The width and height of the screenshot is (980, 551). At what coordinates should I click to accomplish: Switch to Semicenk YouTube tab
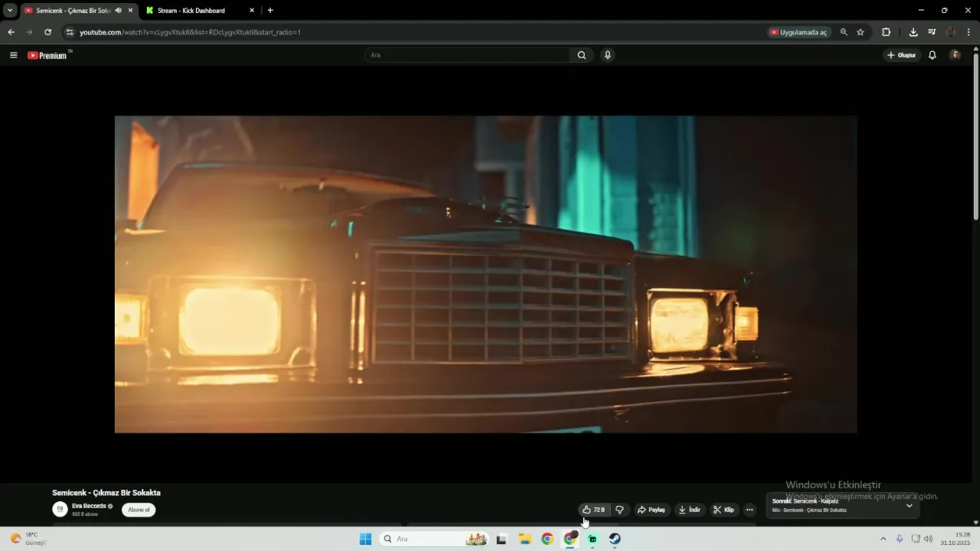[73, 11]
